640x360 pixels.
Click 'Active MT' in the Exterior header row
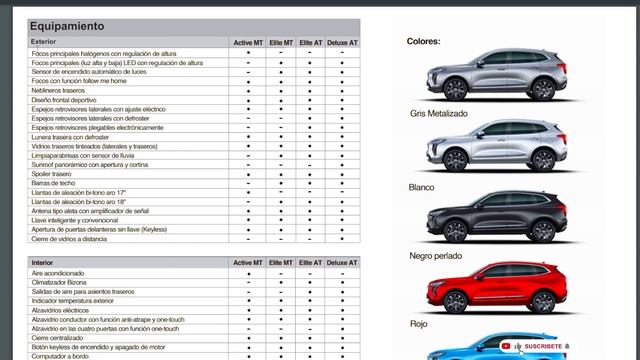pos(248,43)
